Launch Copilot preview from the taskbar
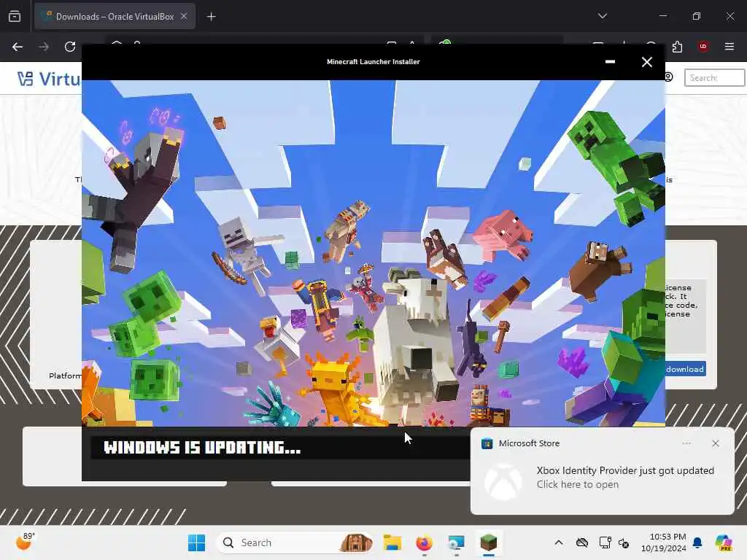Image resolution: width=747 pixels, height=560 pixels. [724, 542]
